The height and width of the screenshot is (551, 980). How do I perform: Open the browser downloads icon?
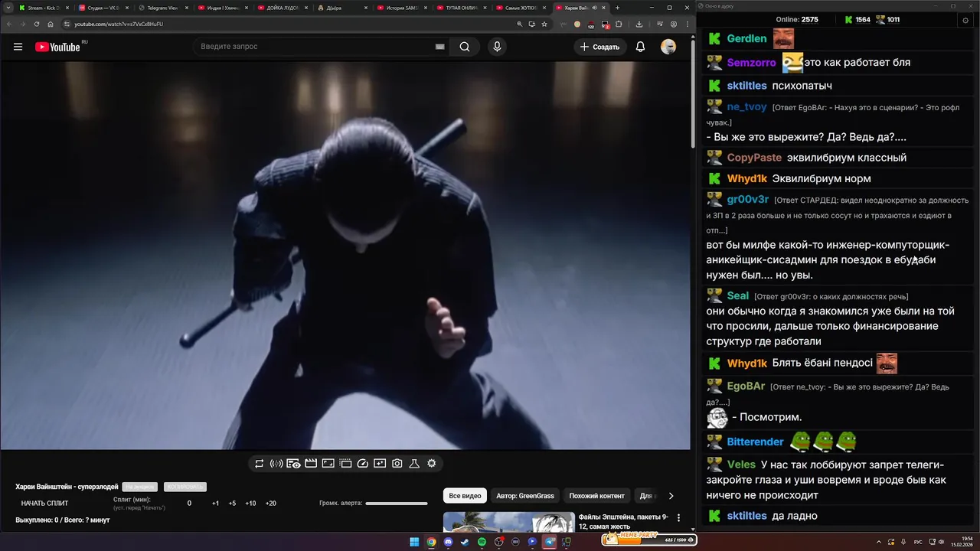coord(639,24)
